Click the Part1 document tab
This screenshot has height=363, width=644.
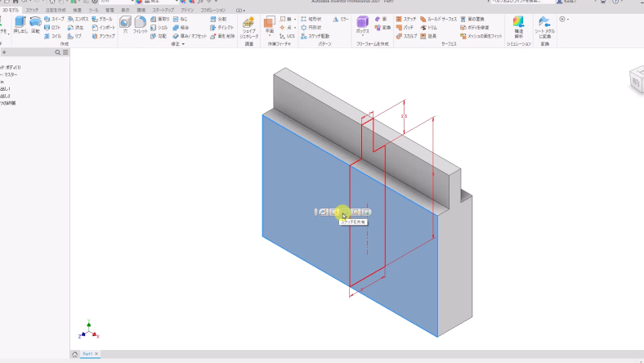click(86, 354)
